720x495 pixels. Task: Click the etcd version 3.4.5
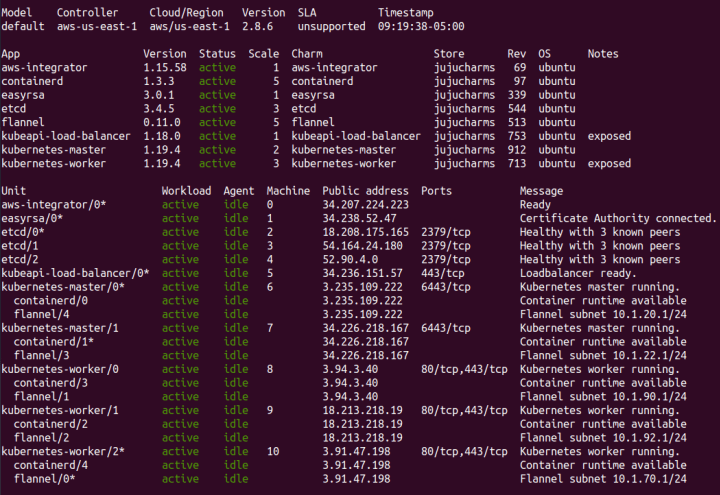pyautogui.click(x=159, y=109)
